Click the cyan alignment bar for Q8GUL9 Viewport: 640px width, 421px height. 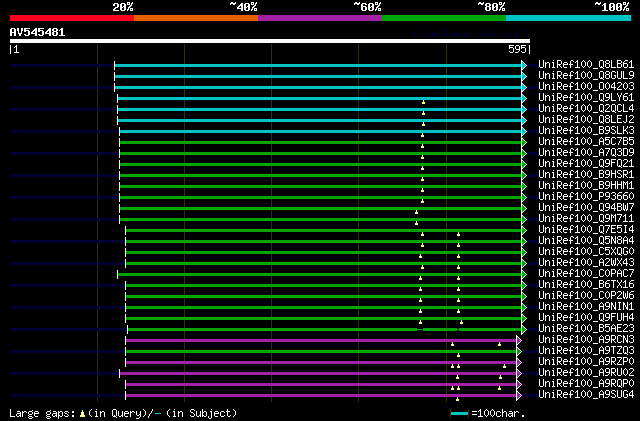[x=318, y=76]
